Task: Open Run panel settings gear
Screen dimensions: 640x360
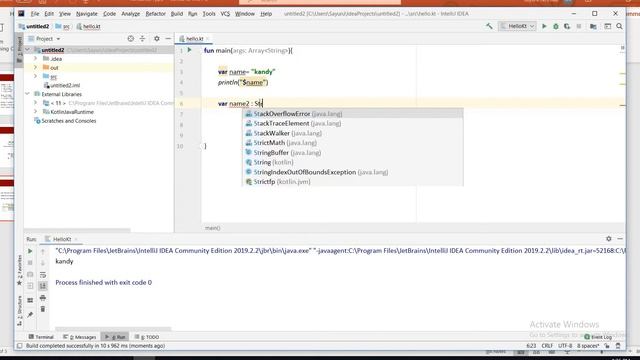Action: [609, 239]
